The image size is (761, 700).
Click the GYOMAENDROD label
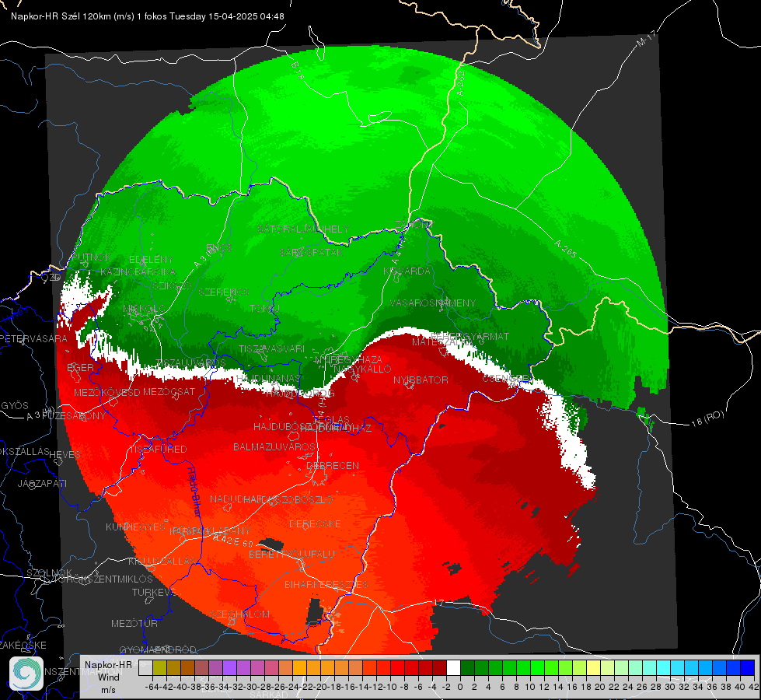(158, 650)
